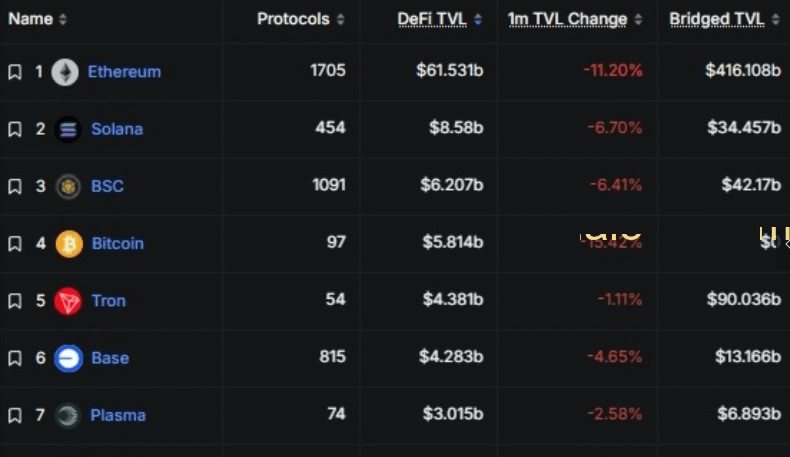Open the Base chain link

[110, 358]
